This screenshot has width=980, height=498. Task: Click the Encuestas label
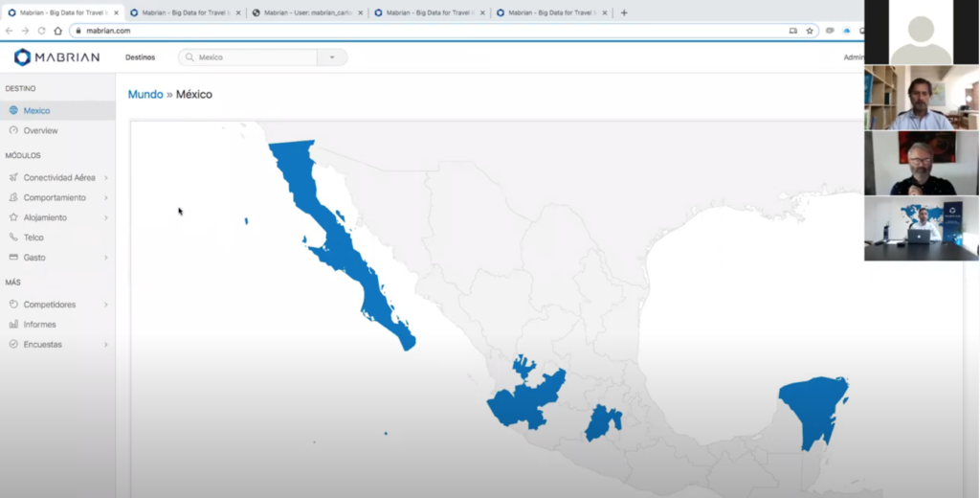pyautogui.click(x=42, y=345)
